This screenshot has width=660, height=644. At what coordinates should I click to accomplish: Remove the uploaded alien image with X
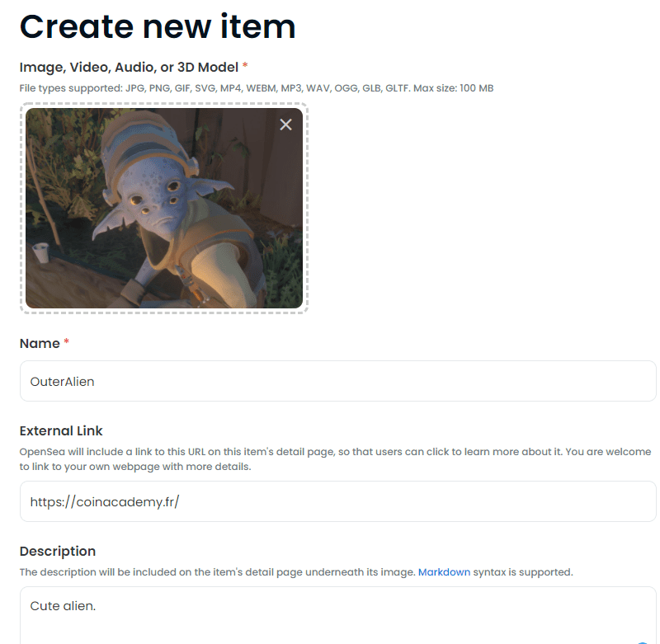(285, 125)
